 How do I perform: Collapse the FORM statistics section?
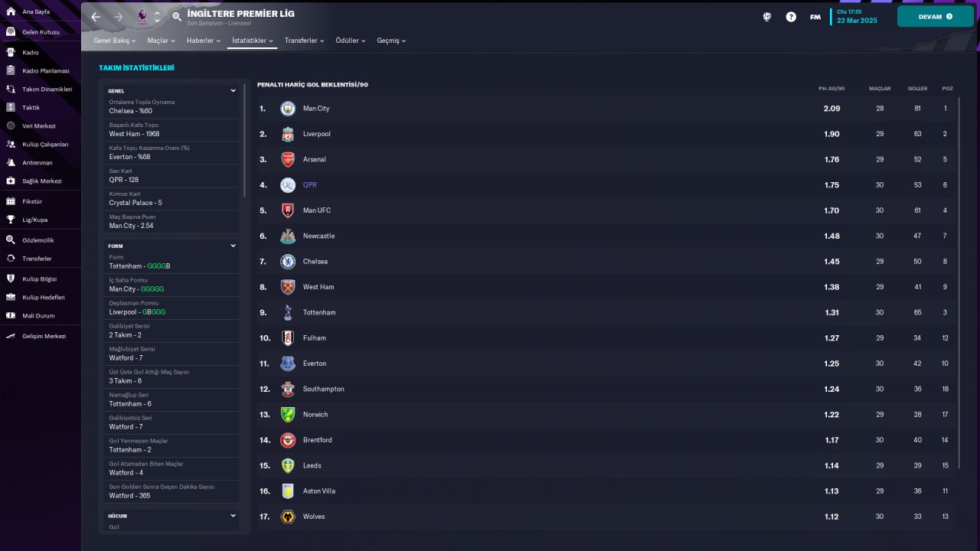pos(234,246)
